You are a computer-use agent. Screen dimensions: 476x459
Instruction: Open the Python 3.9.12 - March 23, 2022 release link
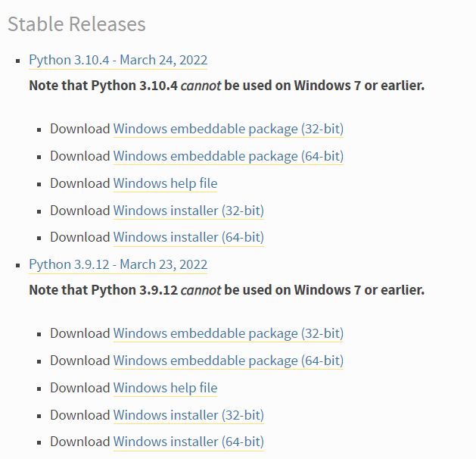click(x=118, y=264)
